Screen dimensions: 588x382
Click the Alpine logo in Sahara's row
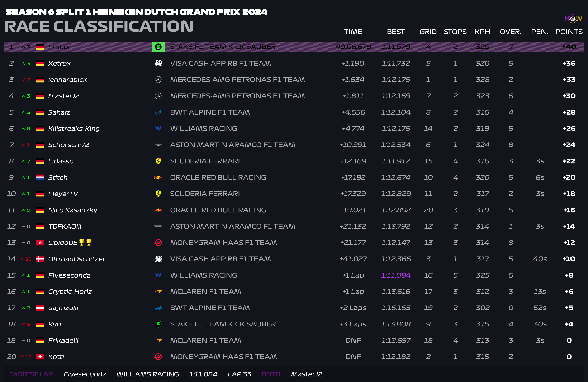click(158, 112)
